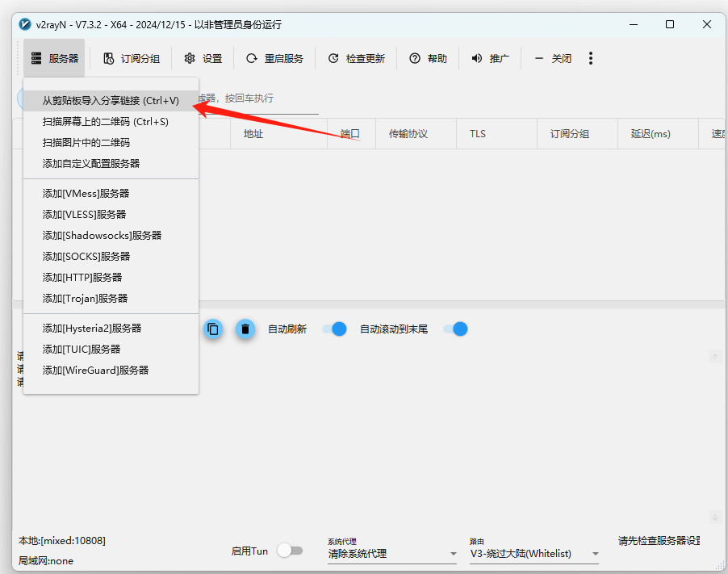Toggle the 自动刷新 auto refresh switch

[334, 329]
